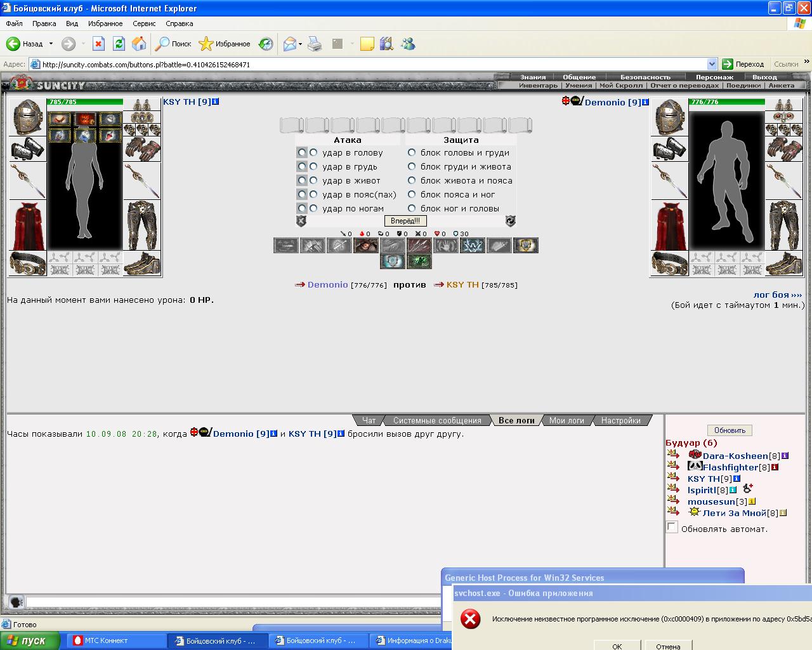Switch to the Чат tab
Image resolution: width=812 pixels, height=650 pixels.
[x=369, y=420]
